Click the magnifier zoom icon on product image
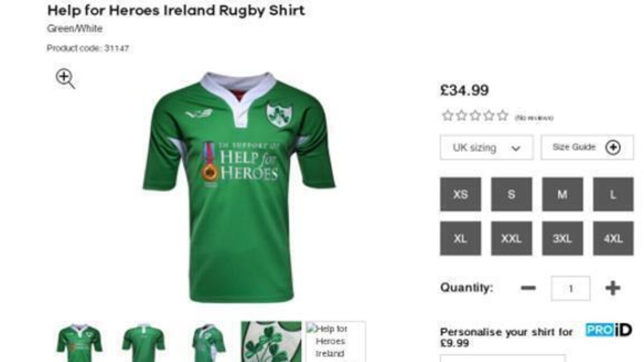Image resolution: width=644 pixels, height=362 pixels. point(65,78)
